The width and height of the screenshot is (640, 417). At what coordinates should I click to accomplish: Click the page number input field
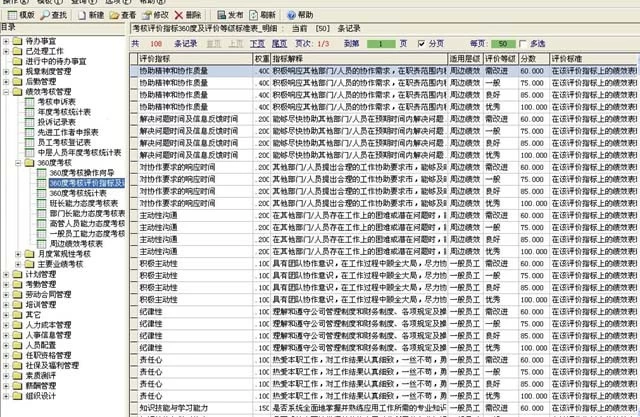(381, 44)
